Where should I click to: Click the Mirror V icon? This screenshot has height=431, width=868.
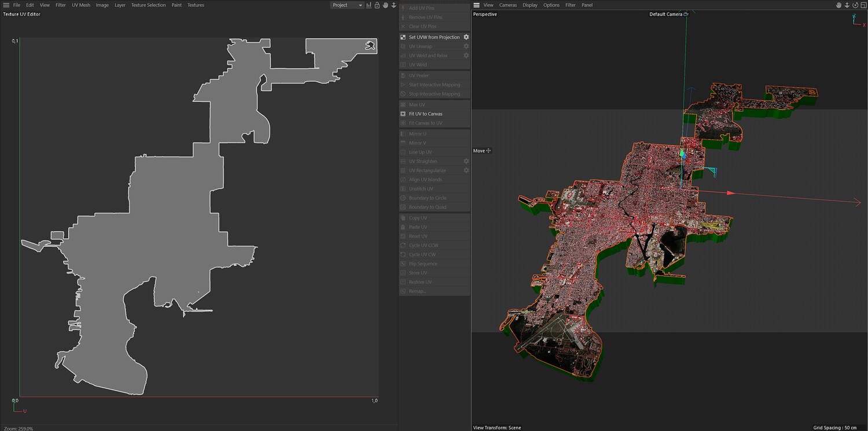click(x=403, y=143)
